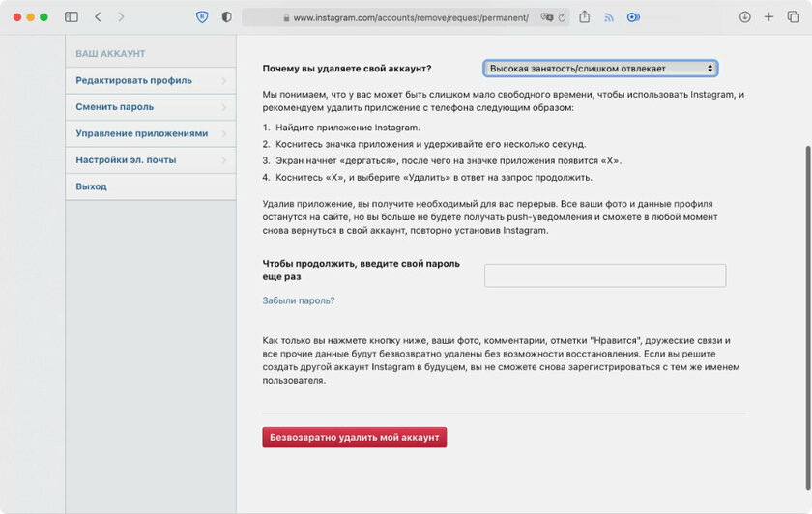The image size is (812, 514).
Task: Go to 'Настройки эл. почты'
Action: (x=126, y=159)
